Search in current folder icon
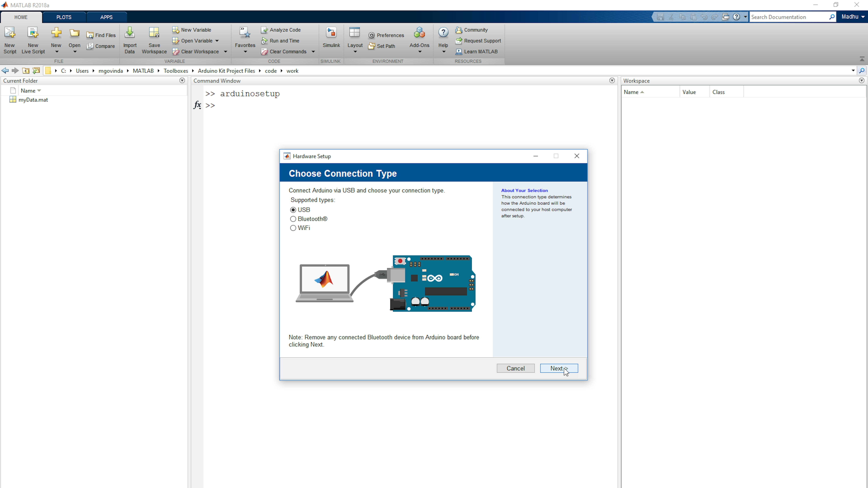This screenshot has height=488, width=868. pyautogui.click(x=862, y=71)
